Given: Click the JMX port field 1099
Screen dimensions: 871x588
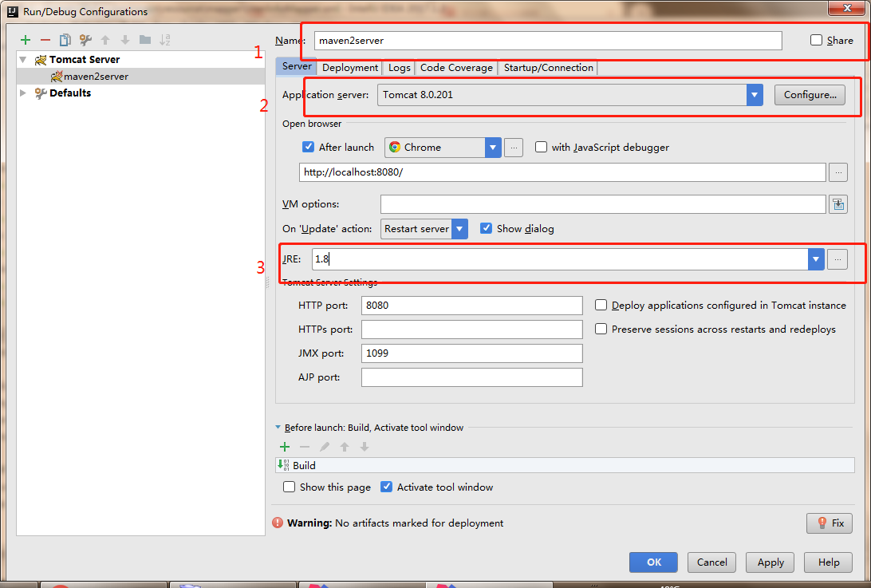Looking at the screenshot, I should (x=471, y=353).
